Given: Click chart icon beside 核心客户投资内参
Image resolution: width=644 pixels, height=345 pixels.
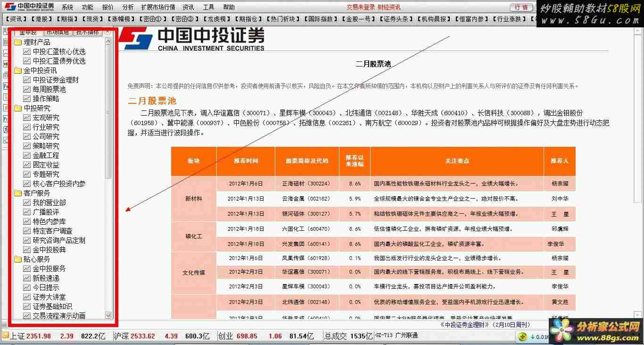Looking at the screenshot, I should click(x=27, y=184).
